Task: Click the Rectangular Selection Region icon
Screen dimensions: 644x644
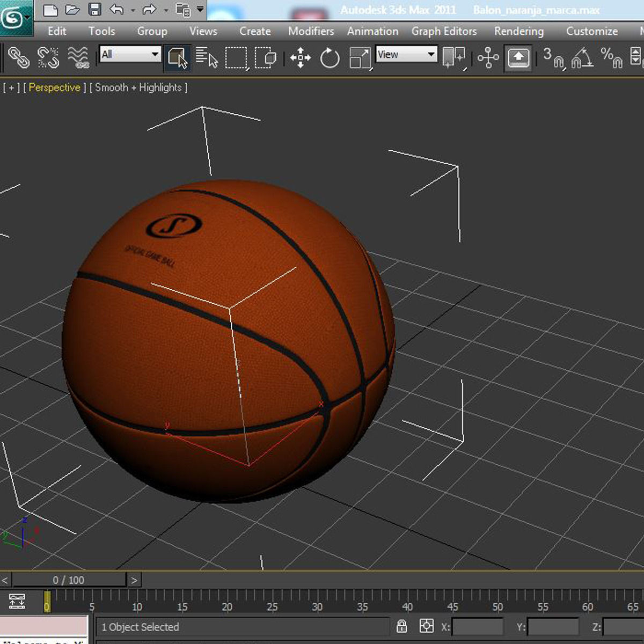Action: 237,57
